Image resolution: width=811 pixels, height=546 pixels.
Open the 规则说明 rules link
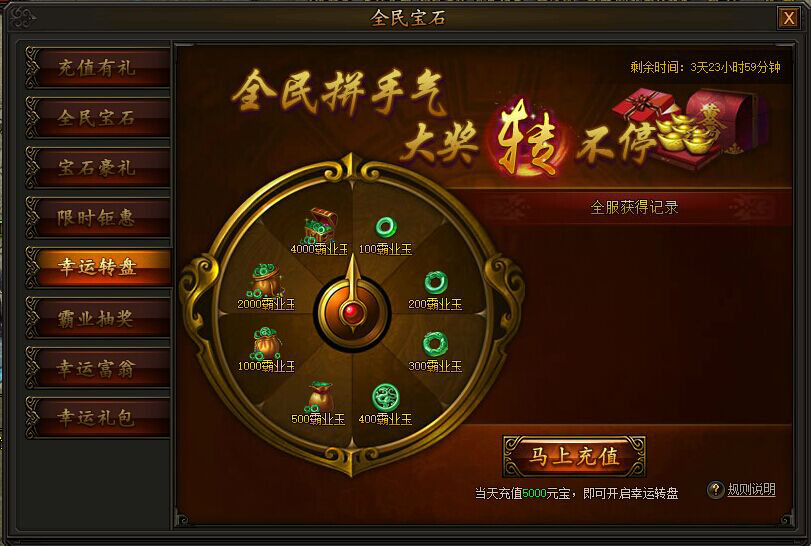(x=752, y=490)
